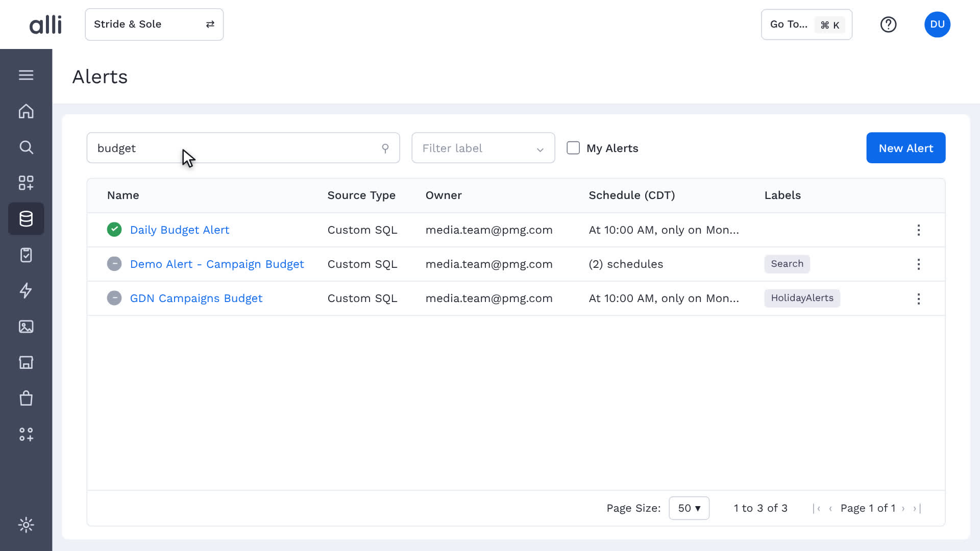Open Demo Alert - Campaign Budget link
The width and height of the screenshot is (980, 551).
pos(217,264)
